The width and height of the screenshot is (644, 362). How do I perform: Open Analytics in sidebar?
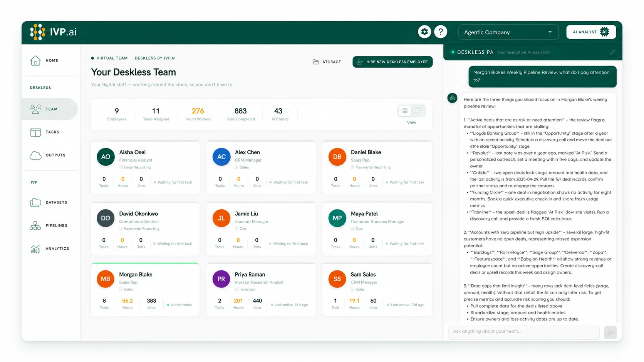[x=49, y=249]
